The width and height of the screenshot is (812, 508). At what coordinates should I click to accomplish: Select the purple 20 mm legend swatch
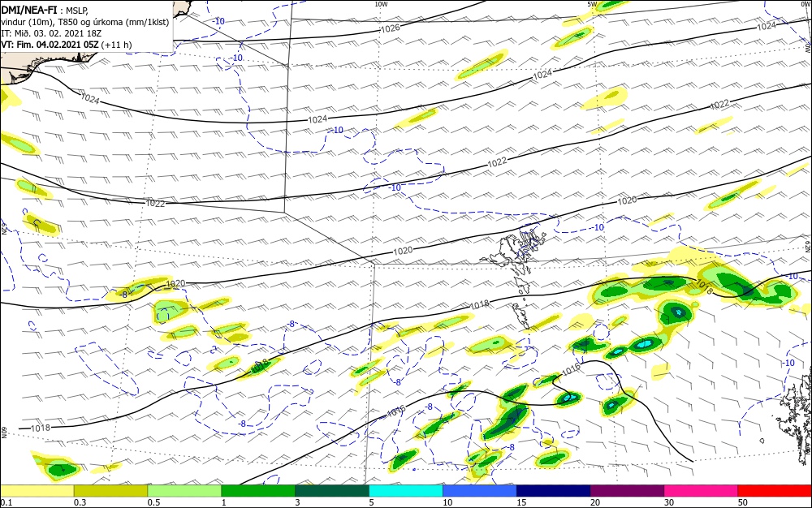(x=627, y=491)
